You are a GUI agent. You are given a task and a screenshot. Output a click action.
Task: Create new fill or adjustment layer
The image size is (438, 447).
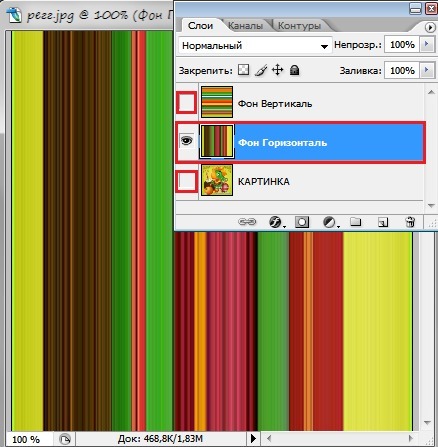point(330,222)
